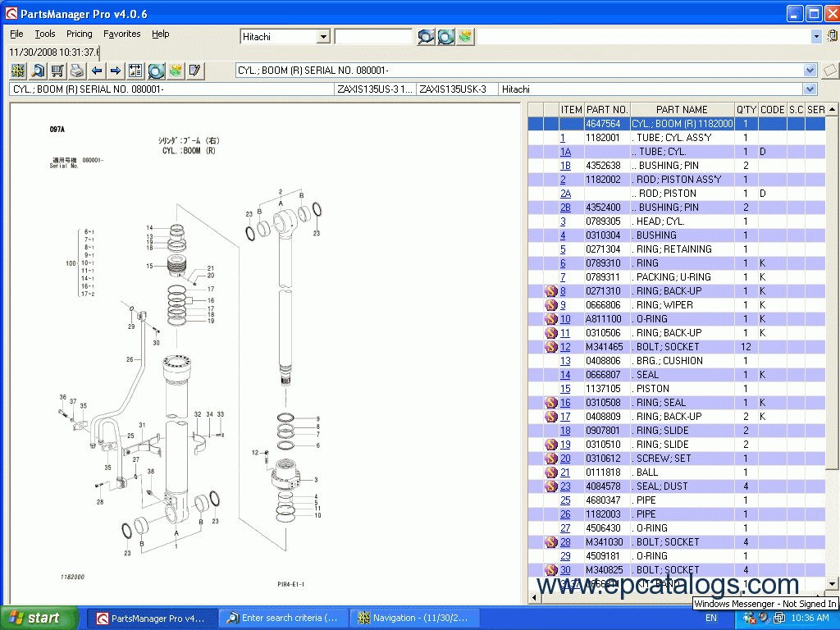Image resolution: width=840 pixels, height=630 pixels.
Task: Click the PART NO. column header
Action: click(607, 109)
